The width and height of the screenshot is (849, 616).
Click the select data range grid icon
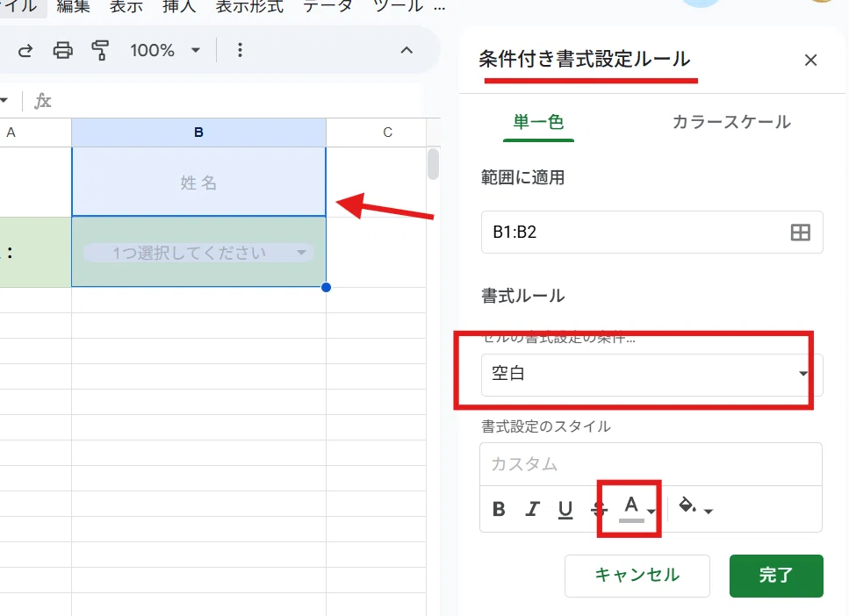pos(800,233)
